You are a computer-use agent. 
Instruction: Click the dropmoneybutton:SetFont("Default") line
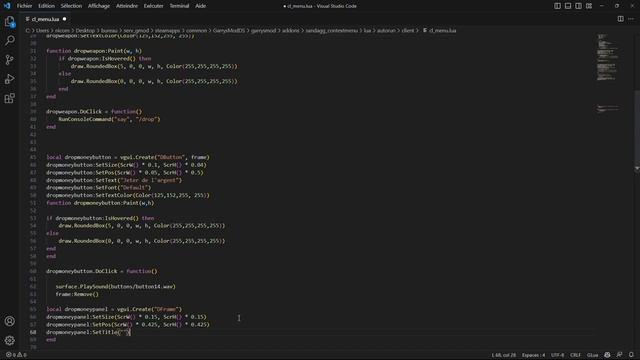click(98, 188)
